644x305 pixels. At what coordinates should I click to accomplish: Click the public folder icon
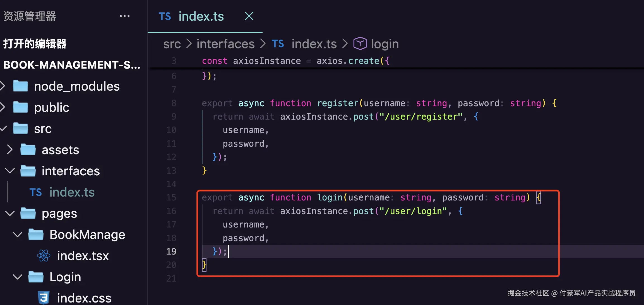point(21,107)
